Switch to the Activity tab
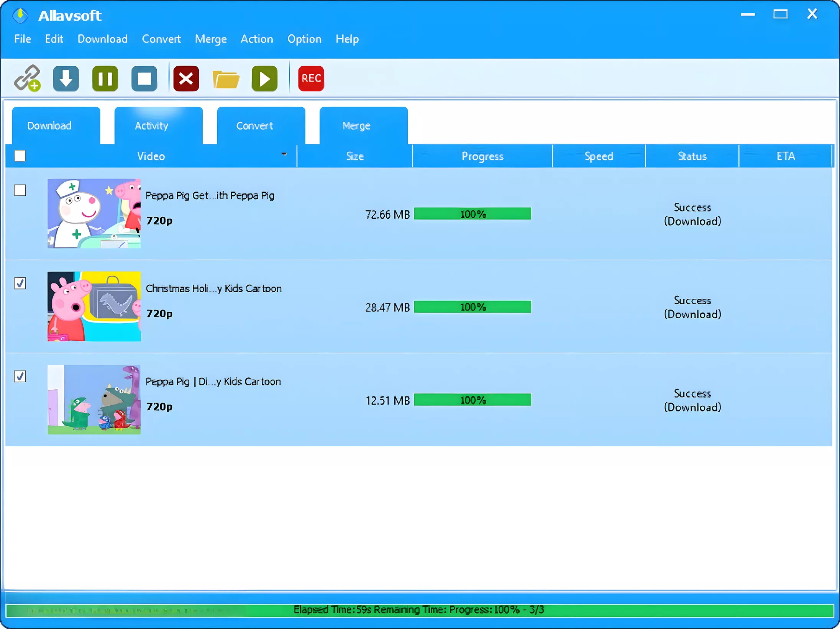840x629 pixels. 151,125
